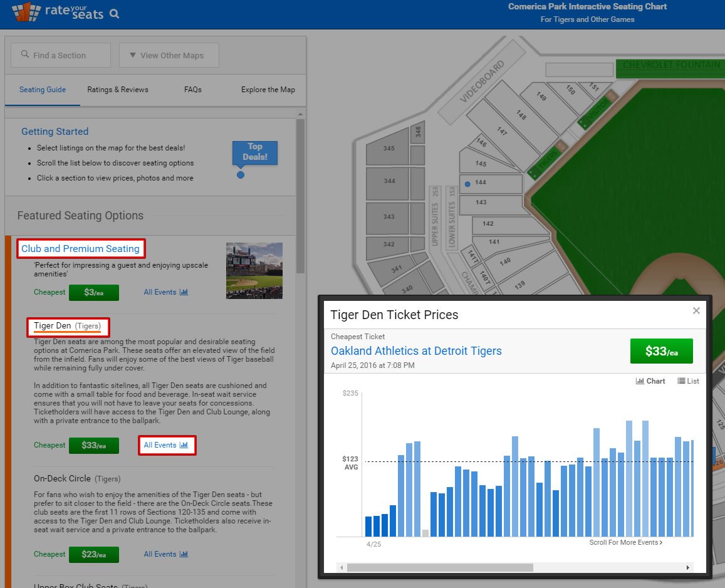The height and width of the screenshot is (588, 725).
Task: Switch to the Seating Guide tab
Action: coord(43,90)
